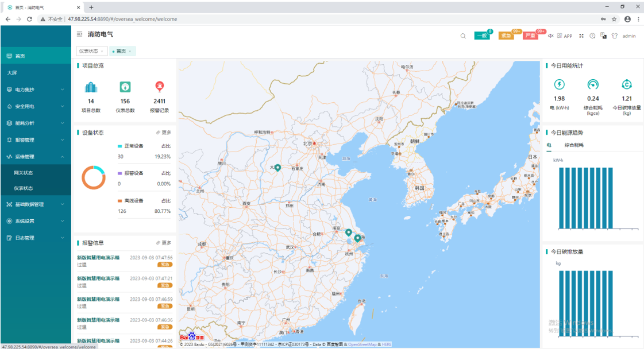Open the header search magnifier icon

463,36
